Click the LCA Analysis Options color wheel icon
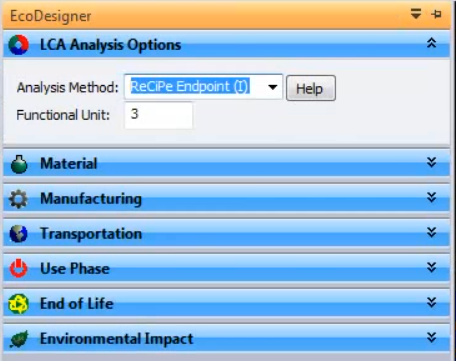The height and width of the screenshot is (364, 456). point(18,45)
